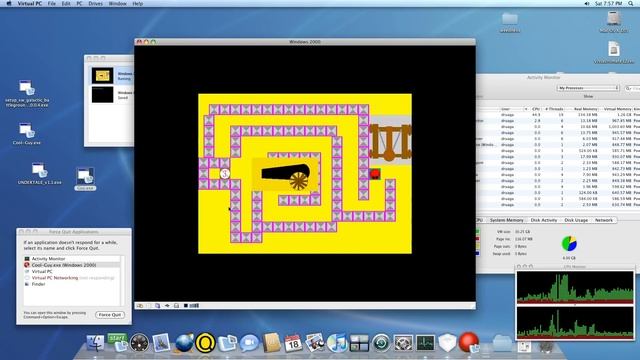Open the My Processes dropdown in Activity Monitor
This screenshot has height=360, width=640.
pyautogui.click(x=588, y=88)
